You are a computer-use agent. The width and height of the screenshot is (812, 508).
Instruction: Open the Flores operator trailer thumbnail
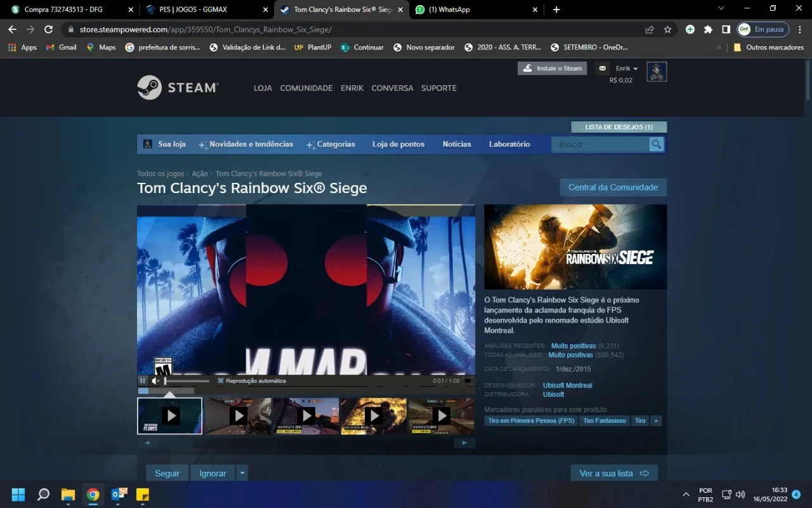[170, 416]
